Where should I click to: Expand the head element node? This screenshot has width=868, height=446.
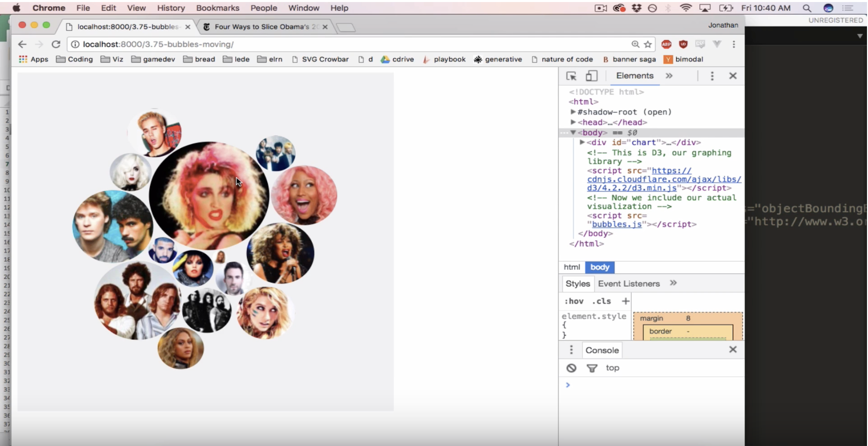[x=573, y=122]
